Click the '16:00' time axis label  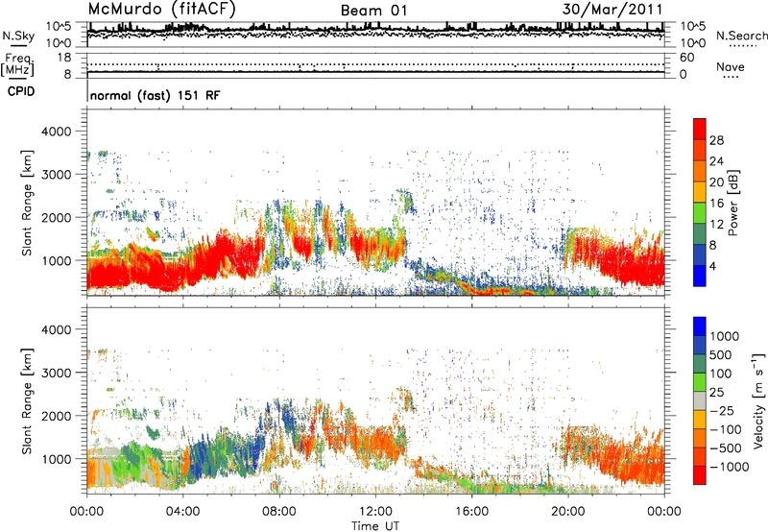coord(471,512)
